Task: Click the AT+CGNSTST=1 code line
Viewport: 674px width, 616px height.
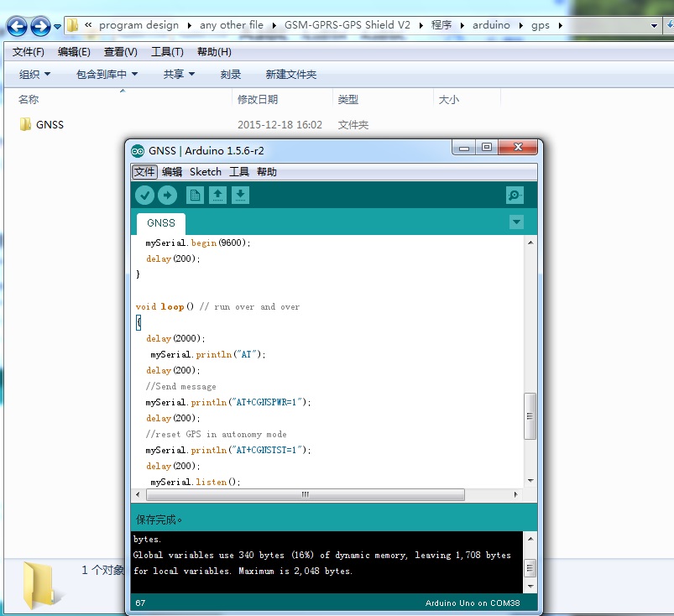Action: tap(227, 450)
